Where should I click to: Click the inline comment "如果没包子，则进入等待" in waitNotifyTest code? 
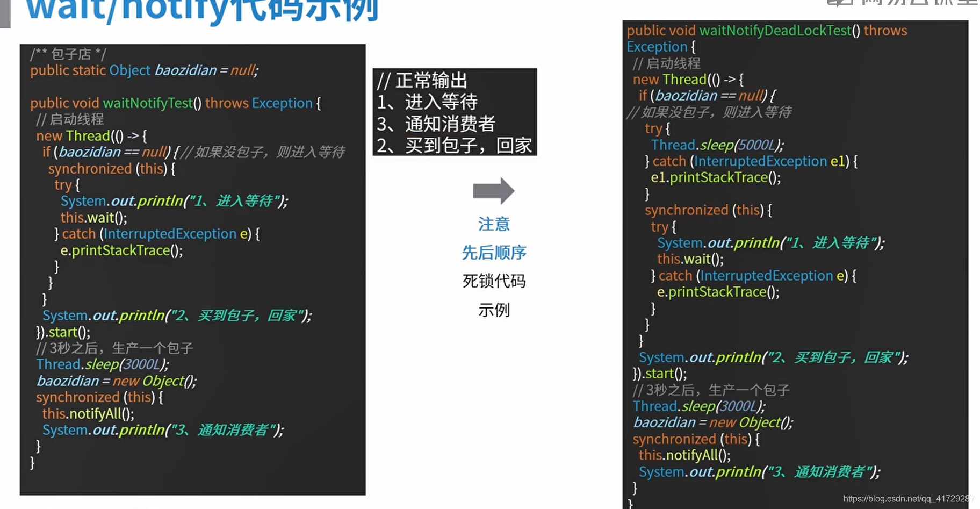(x=263, y=152)
